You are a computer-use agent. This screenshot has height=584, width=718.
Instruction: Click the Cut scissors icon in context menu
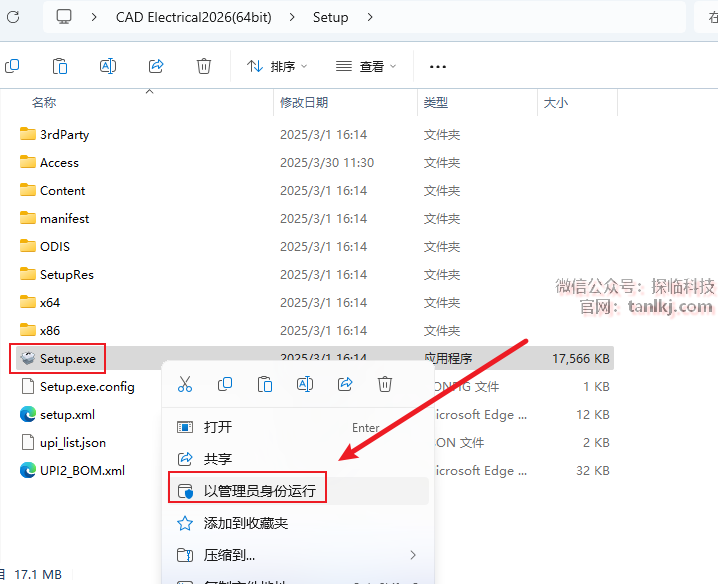click(185, 384)
